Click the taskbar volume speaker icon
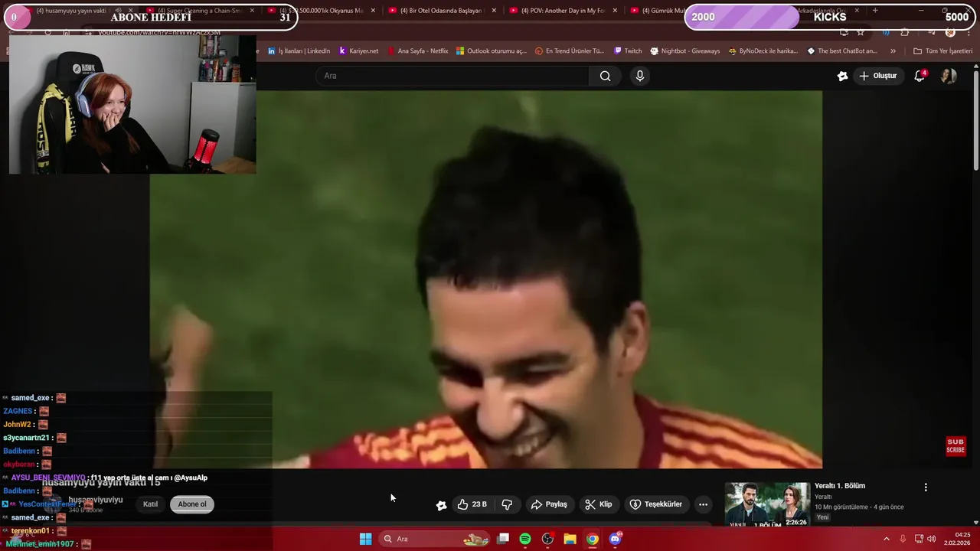Image resolution: width=980 pixels, height=551 pixels. (x=931, y=539)
